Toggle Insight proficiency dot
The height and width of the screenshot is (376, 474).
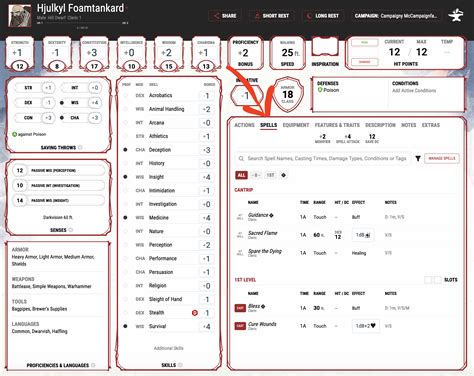pyautogui.click(x=125, y=177)
